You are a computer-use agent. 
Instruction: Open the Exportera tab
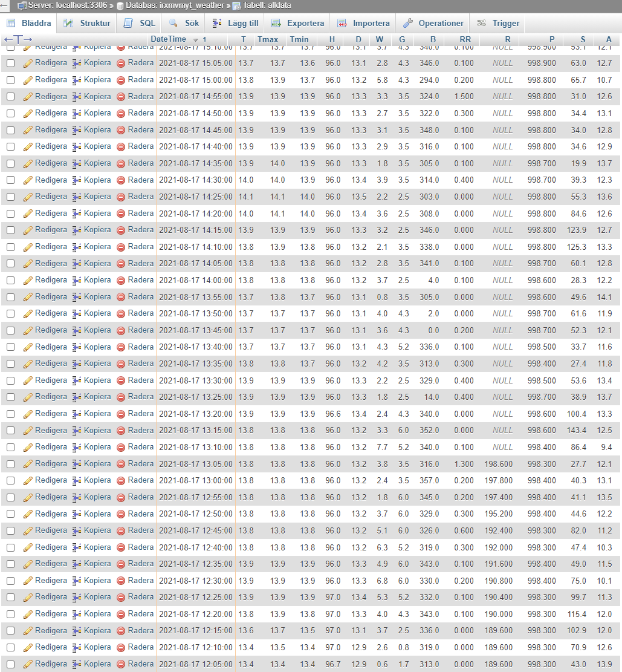pyautogui.click(x=298, y=23)
